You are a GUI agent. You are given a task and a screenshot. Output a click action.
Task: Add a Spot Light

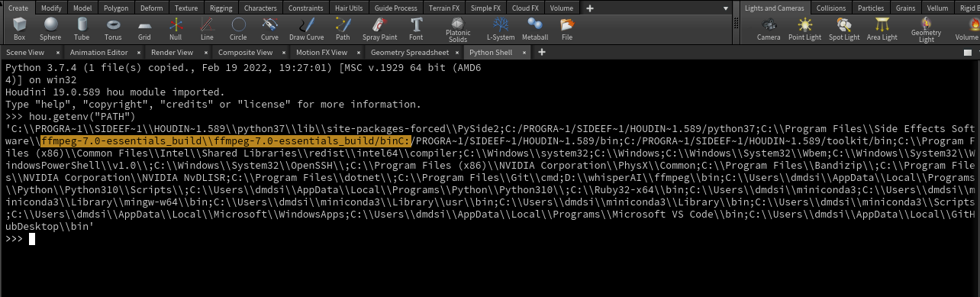[x=844, y=29]
